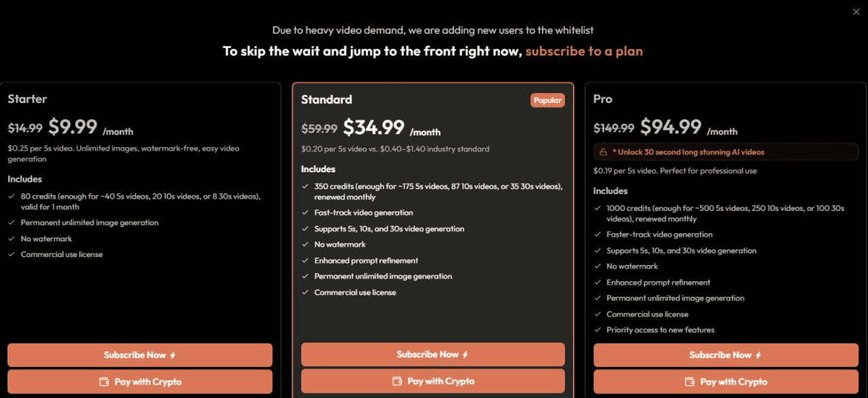The width and height of the screenshot is (868, 398).
Task: Click lightning bolt icon on Starter subscribe
Action: tap(172, 355)
